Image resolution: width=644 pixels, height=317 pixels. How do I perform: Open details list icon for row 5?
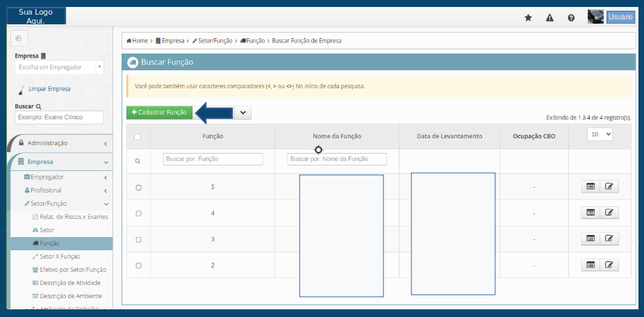pos(591,187)
